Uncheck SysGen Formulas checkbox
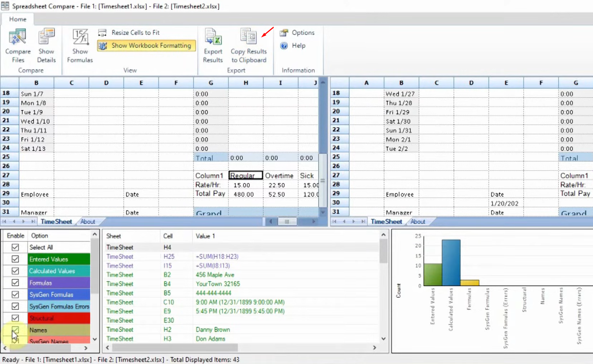Viewport: 593px width, 364px height. (x=15, y=295)
